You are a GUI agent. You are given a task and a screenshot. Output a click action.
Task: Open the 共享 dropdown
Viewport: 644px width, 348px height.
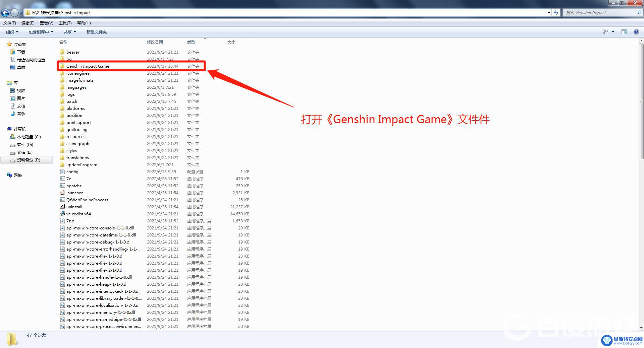tap(70, 32)
